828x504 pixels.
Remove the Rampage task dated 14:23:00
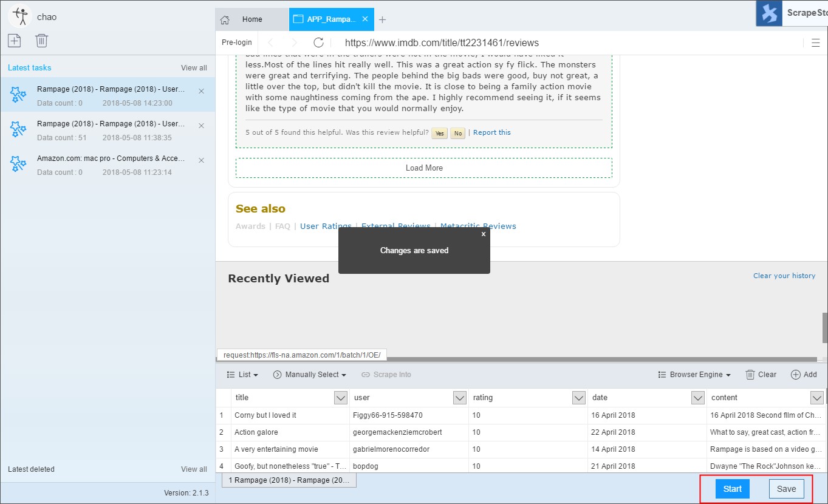click(202, 91)
